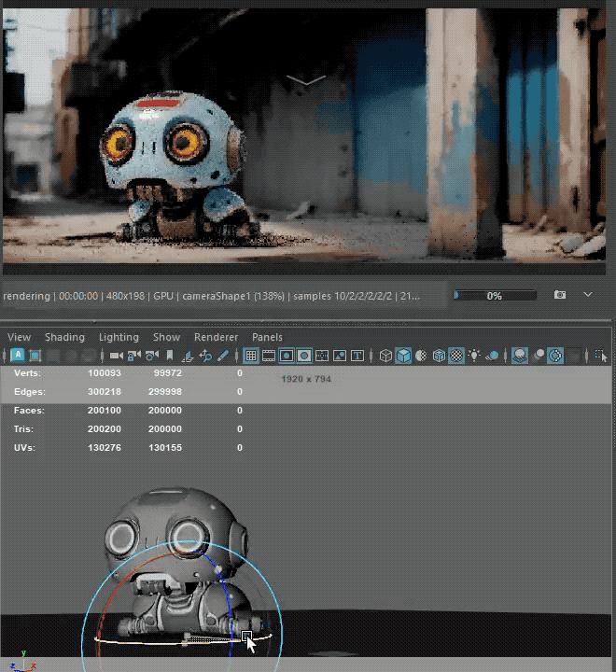Viewport: 616px width, 672px height.
Task: Toggle Wireframe display mode
Action: [385, 356]
